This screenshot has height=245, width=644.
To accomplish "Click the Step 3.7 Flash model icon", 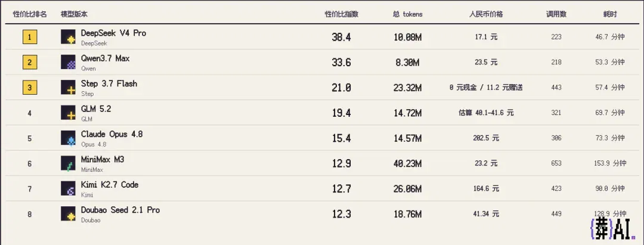I will 68,88.
